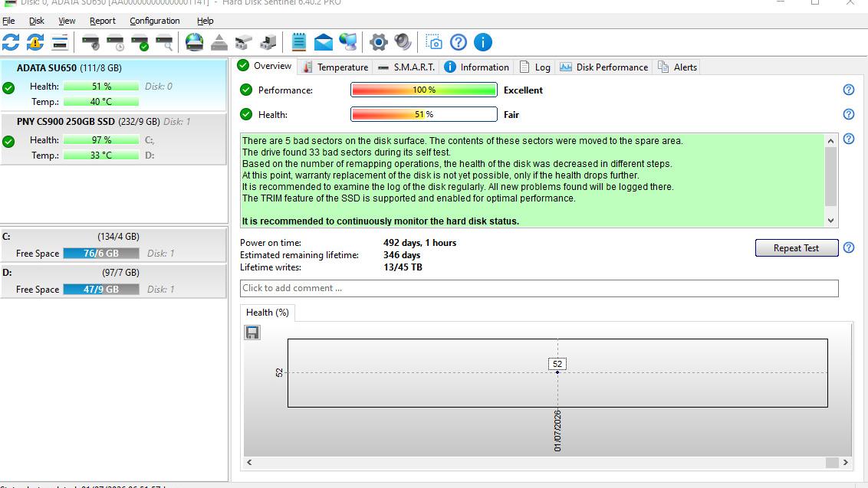Image resolution: width=868 pixels, height=488 pixels.
Task: Click help icon beside Performance row
Action: pos(849,90)
